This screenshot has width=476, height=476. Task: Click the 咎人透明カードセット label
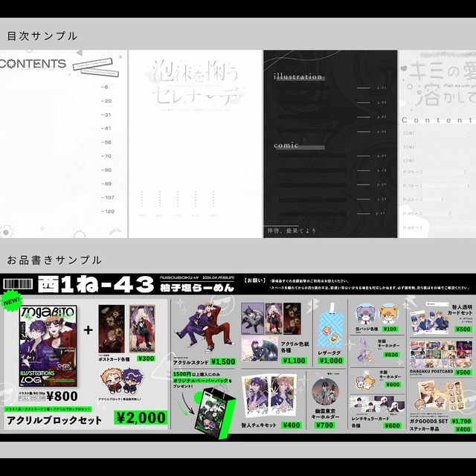pyautogui.click(x=460, y=309)
